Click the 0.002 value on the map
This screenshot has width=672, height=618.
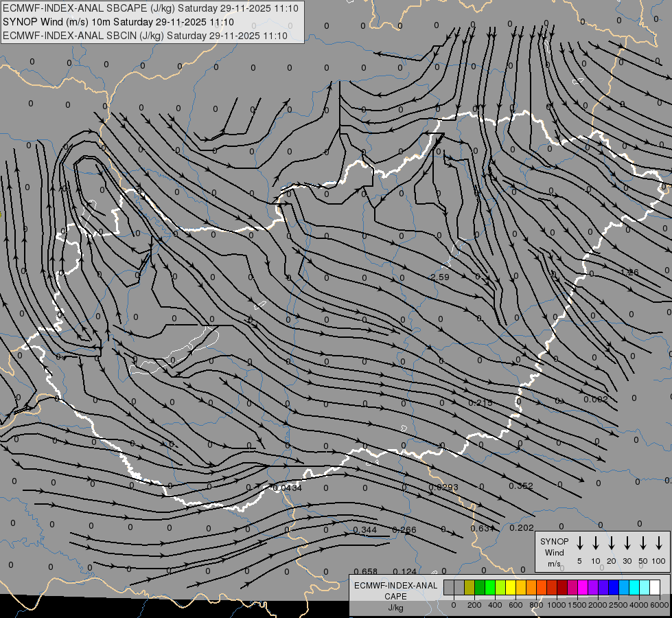[596, 399]
